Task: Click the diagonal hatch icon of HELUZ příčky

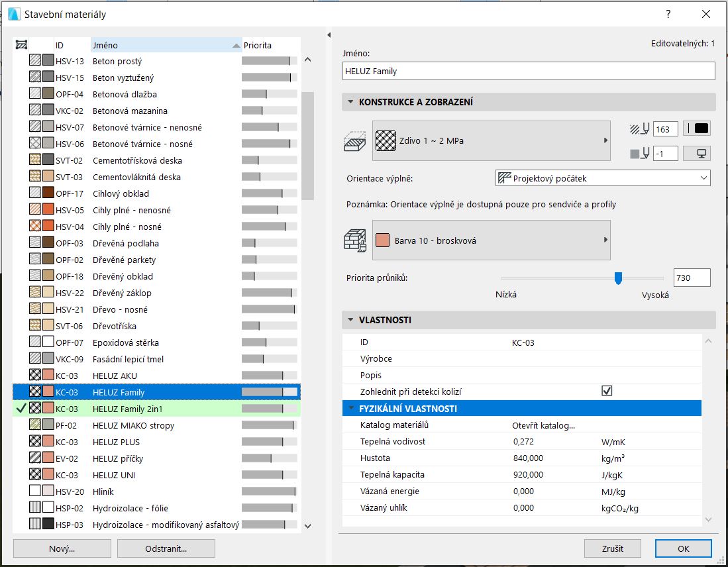Action: tap(35, 458)
